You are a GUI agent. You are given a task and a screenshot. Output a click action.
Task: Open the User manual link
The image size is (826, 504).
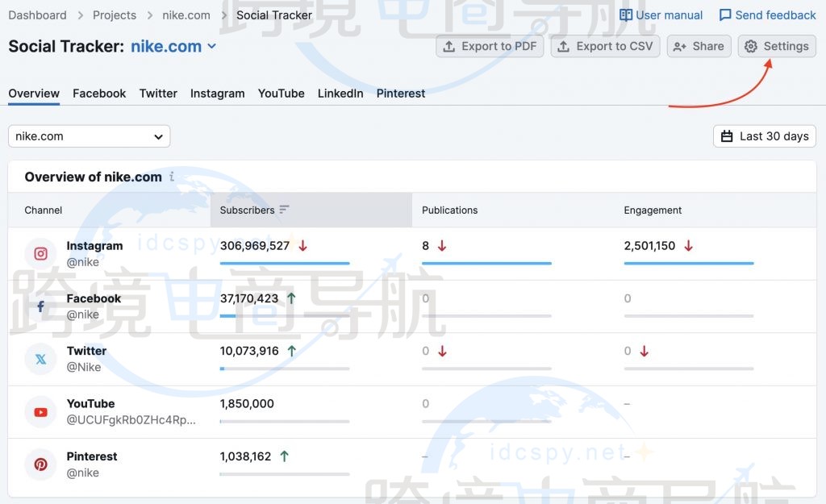[x=661, y=15]
